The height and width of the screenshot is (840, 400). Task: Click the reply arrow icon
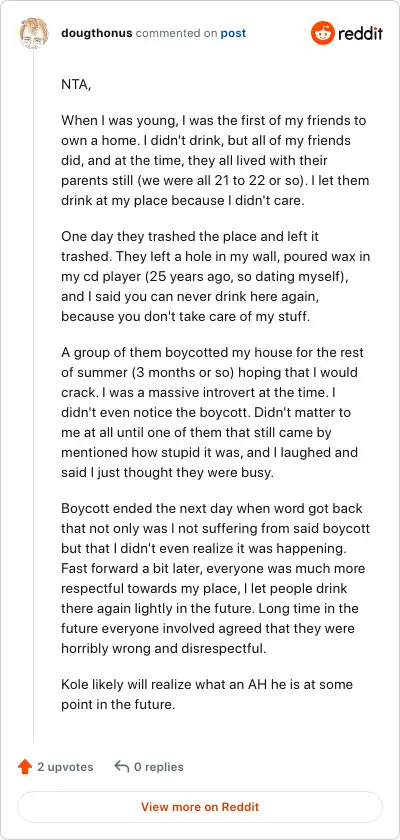[x=122, y=767]
